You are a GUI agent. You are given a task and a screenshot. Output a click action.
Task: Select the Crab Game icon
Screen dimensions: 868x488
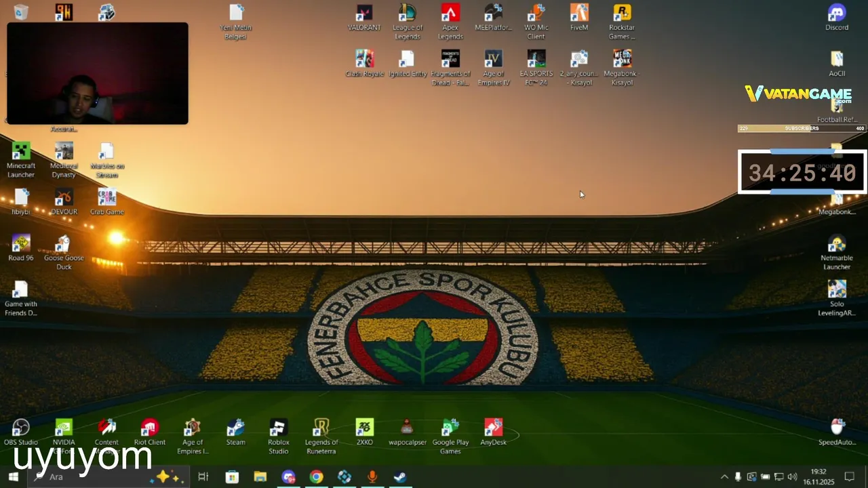[106, 202]
